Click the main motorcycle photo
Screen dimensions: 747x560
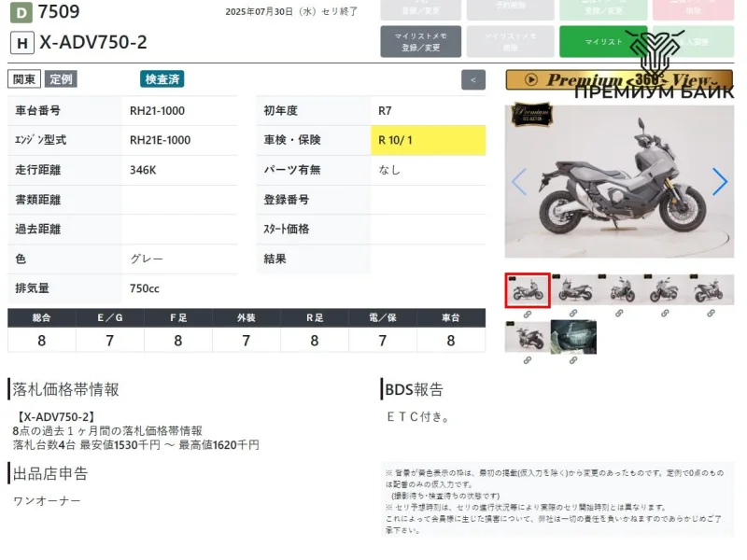pyautogui.click(x=619, y=182)
